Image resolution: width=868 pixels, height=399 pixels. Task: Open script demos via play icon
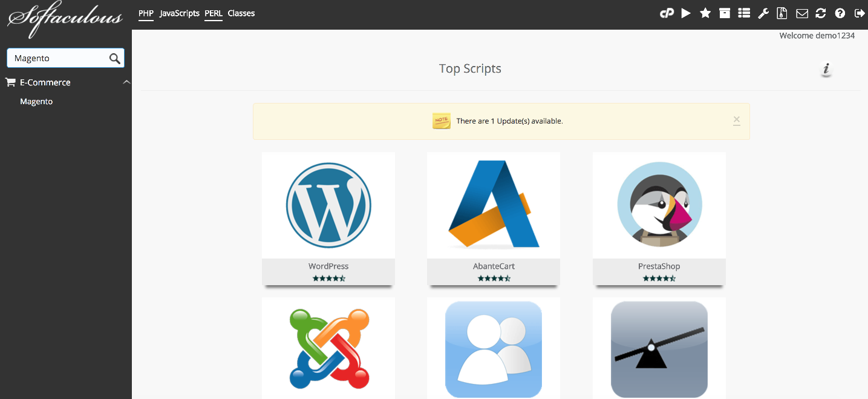pyautogui.click(x=686, y=13)
